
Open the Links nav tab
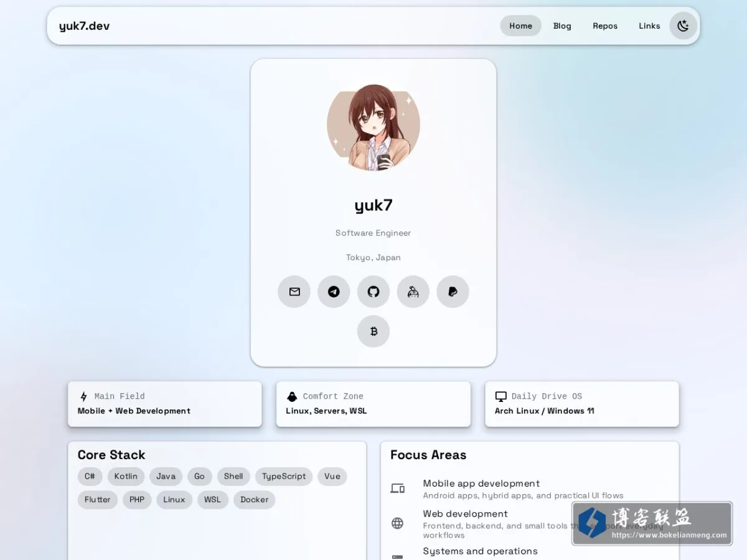[x=649, y=26]
